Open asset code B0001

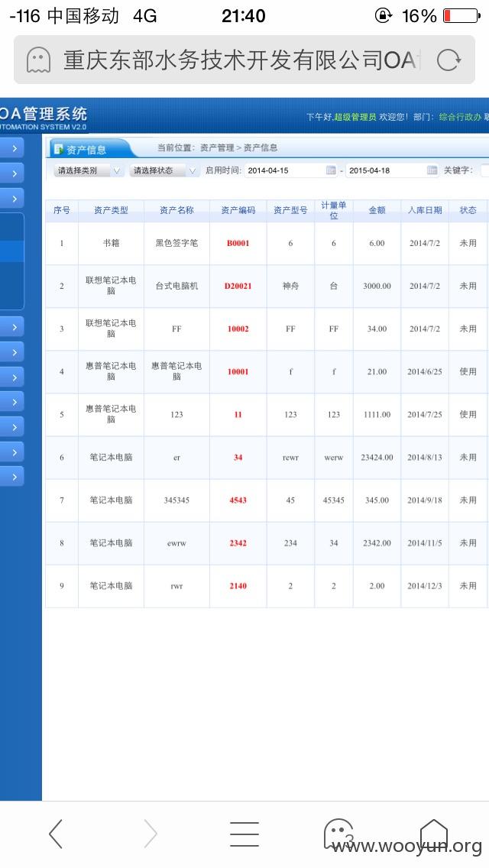point(238,243)
